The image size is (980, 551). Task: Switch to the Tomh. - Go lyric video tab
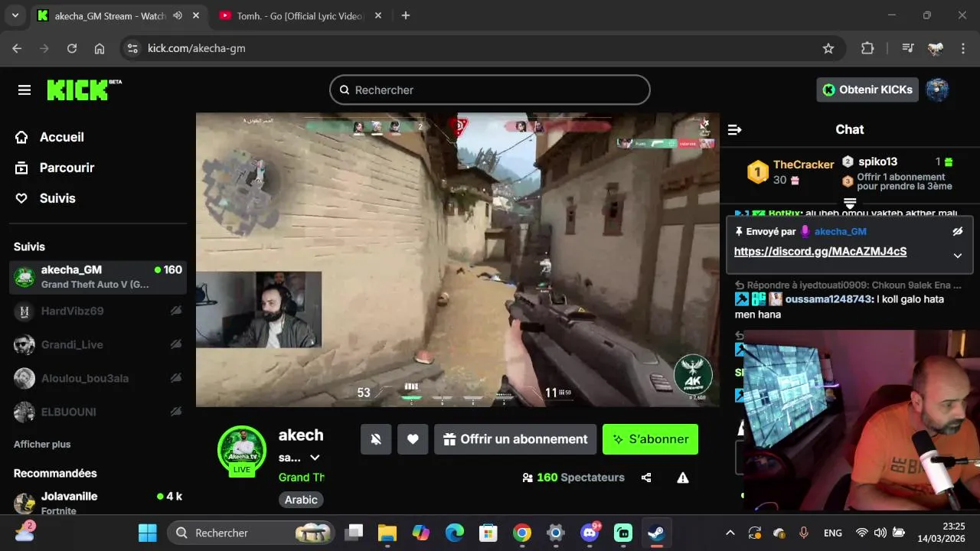pos(300,15)
